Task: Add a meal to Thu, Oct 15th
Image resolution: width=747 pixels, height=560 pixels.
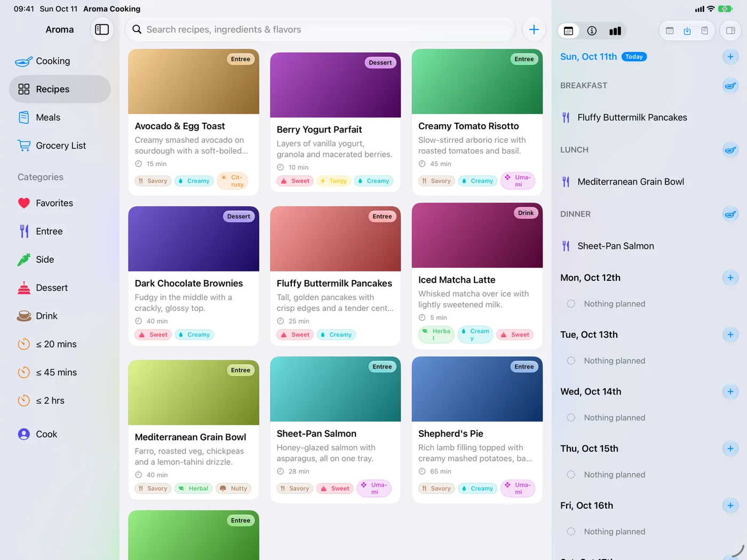Action: pyautogui.click(x=730, y=449)
